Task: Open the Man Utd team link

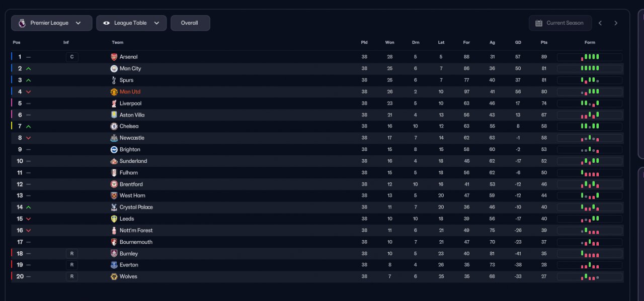Action: coord(130,92)
